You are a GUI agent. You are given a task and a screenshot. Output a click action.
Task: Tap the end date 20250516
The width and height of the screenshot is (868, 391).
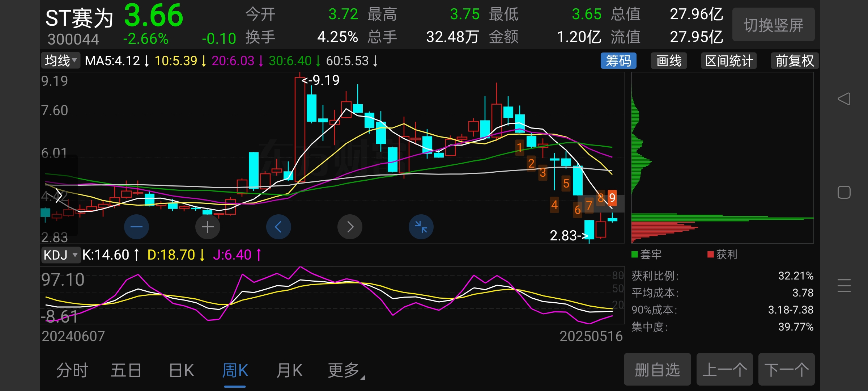point(591,336)
